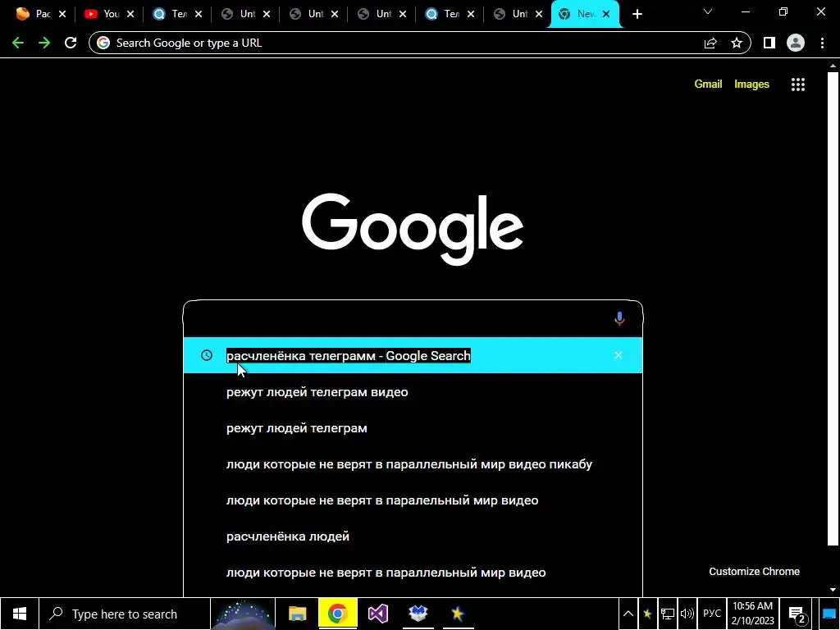This screenshot has height=630, width=840.
Task: Pick the suggestion ending with 'видео пикабу'
Action: pyautogui.click(x=413, y=464)
